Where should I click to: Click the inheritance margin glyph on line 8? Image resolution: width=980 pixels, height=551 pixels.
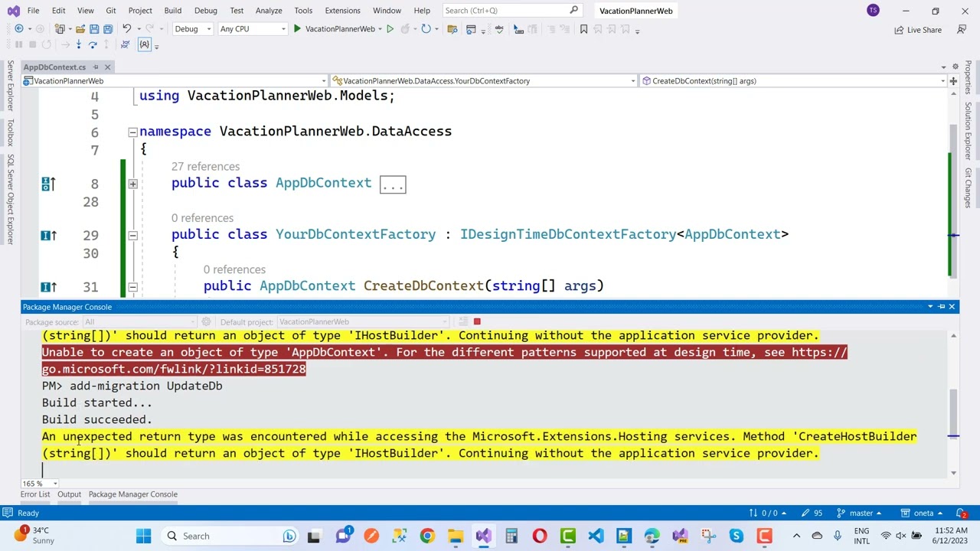[x=48, y=184]
